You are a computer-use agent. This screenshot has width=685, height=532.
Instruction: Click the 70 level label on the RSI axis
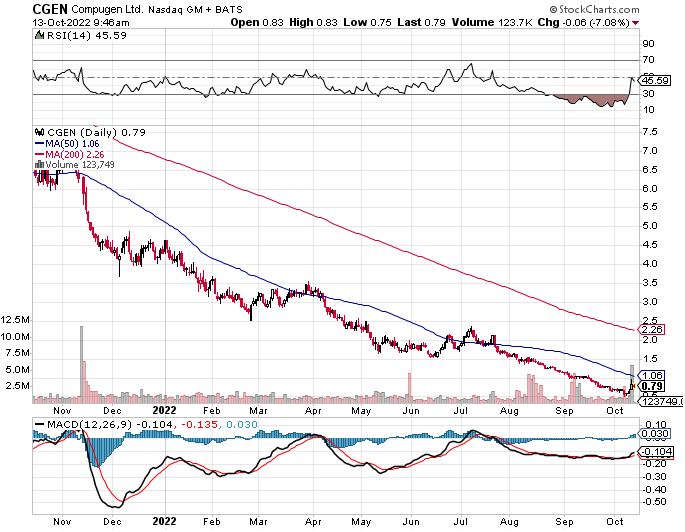click(648, 59)
